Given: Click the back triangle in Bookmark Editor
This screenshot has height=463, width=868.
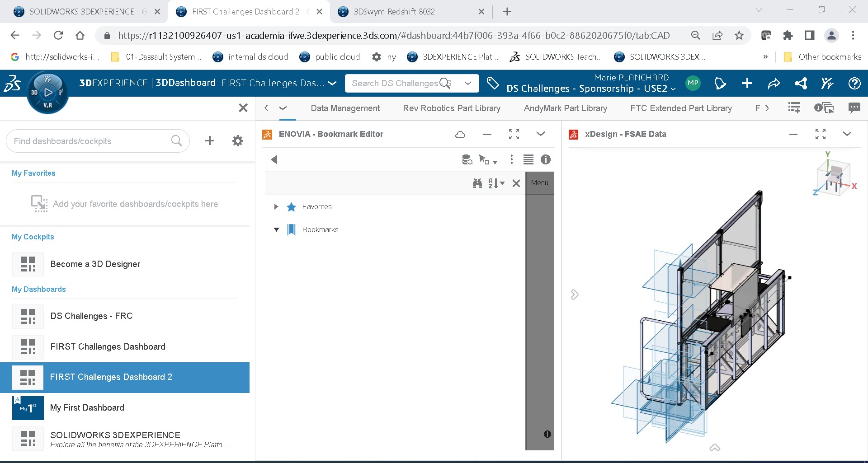Looking at the screenshot, I should click(x=274, y=159).
